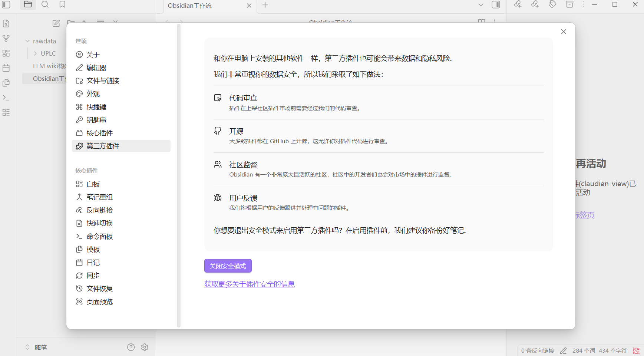Click the last ribbon list icon
This screenshot has height=356, width=644.
(x=6, y=112)
